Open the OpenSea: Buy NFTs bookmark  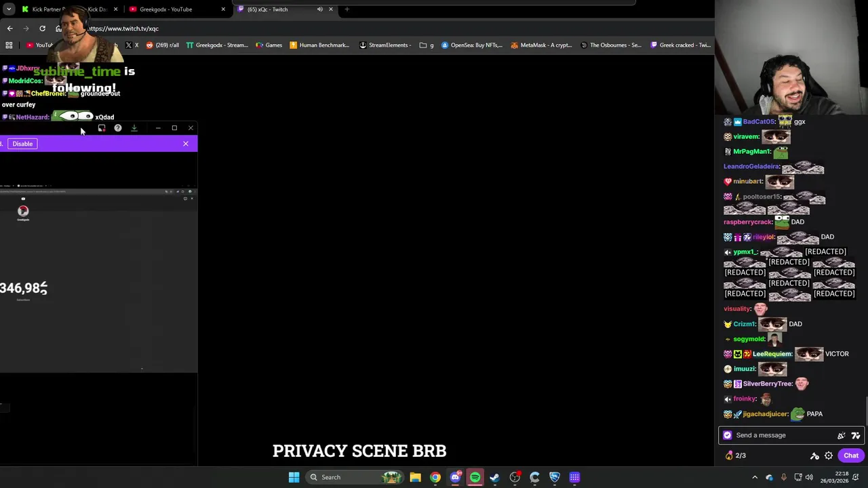tap(472, 45)
